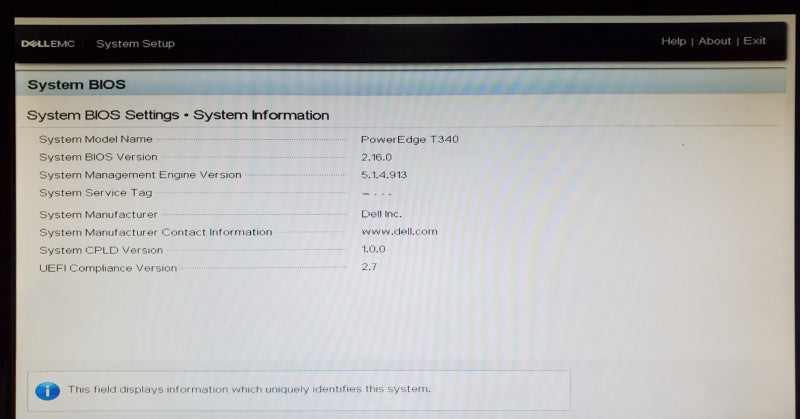Select the System Manufacturer label
Viewport: 800px width, 419px height.
tap(98, 214)
